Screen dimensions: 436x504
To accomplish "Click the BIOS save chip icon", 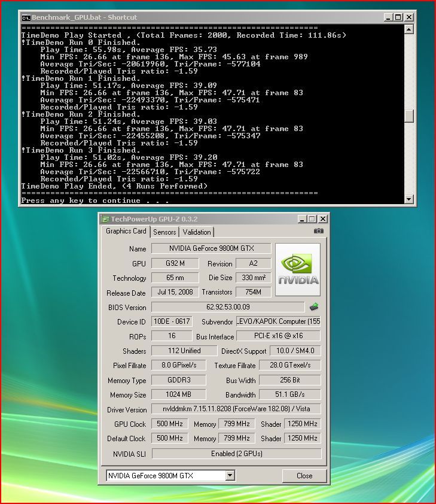I will [x=314, y=306].
